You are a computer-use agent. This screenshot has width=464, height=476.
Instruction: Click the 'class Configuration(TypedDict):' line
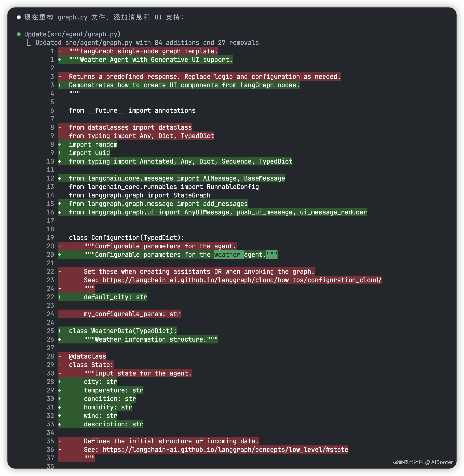(126, 238)
